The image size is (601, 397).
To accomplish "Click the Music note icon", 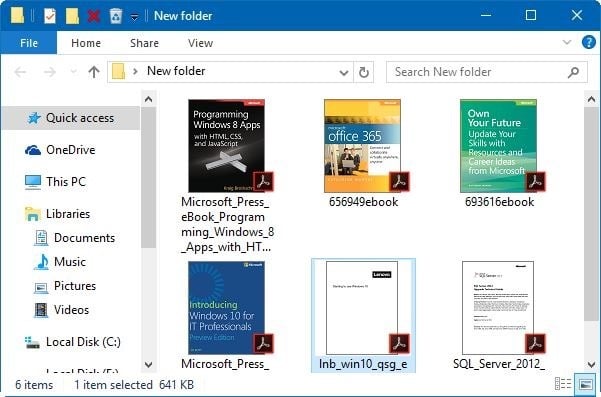I will tap(41, 262).
